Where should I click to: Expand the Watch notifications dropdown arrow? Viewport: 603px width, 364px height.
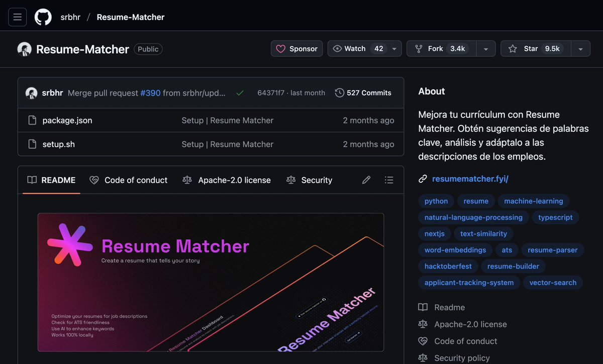click(x=394, y=49)
